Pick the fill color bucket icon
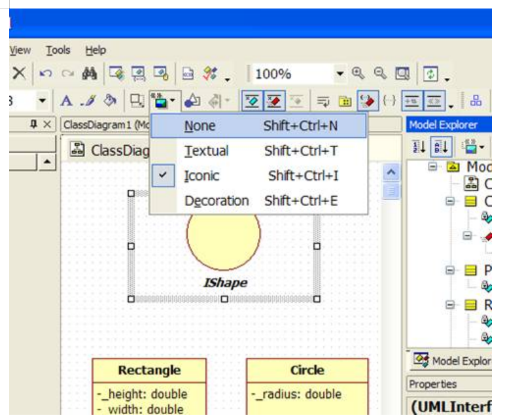 (x=110, y=101)
